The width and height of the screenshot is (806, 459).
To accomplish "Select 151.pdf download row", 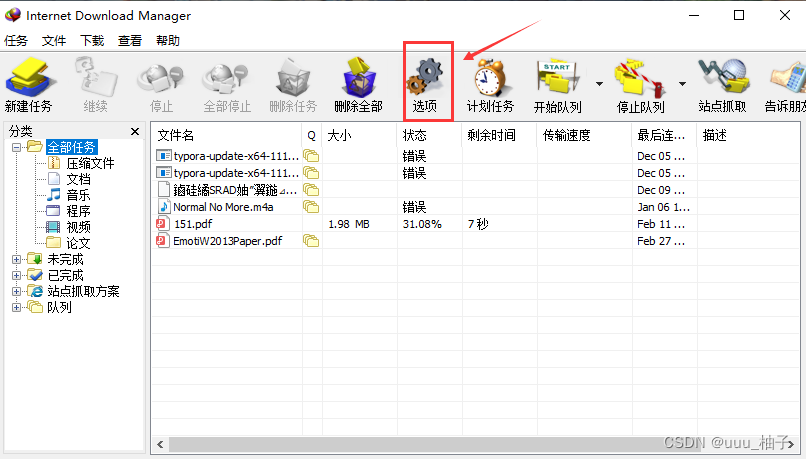I will click(476, 224).
